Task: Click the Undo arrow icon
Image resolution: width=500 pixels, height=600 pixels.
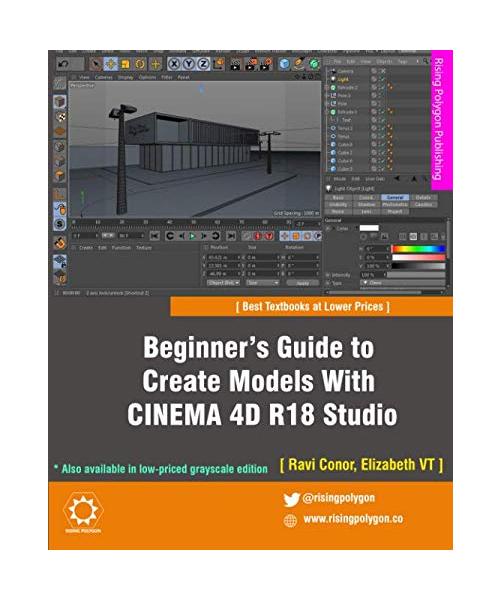Action: coord(63,64)
